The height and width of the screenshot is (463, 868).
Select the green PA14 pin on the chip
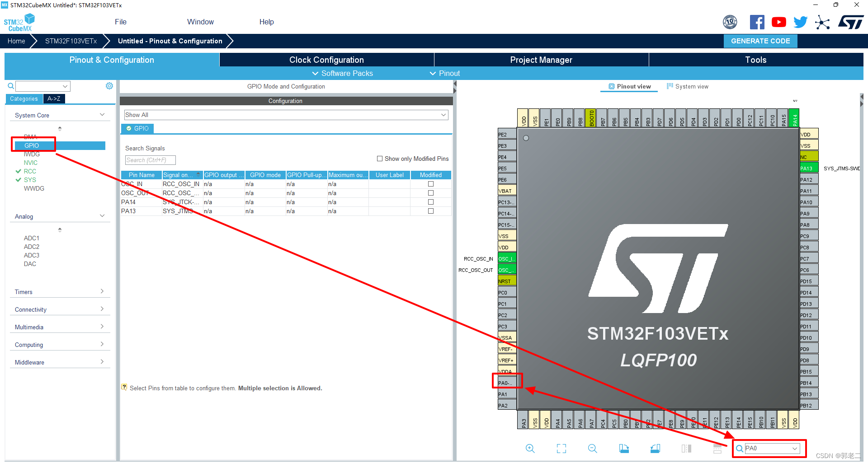[794, 118]
